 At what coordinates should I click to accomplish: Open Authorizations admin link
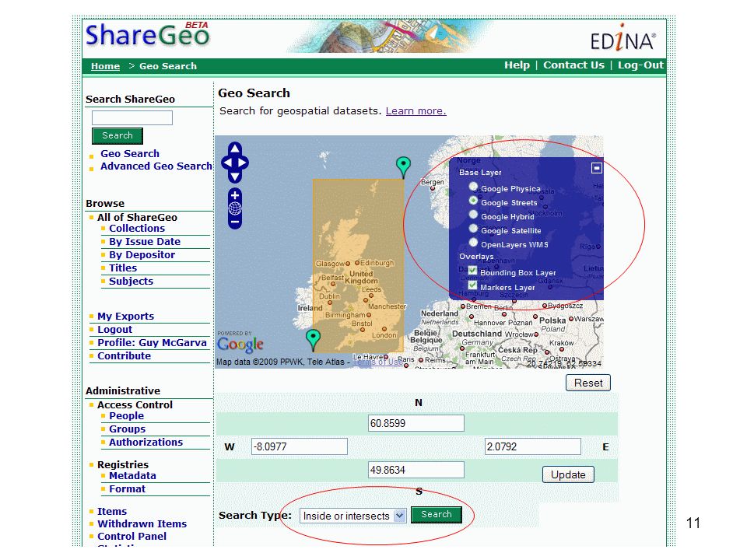[x=146, y=443]
